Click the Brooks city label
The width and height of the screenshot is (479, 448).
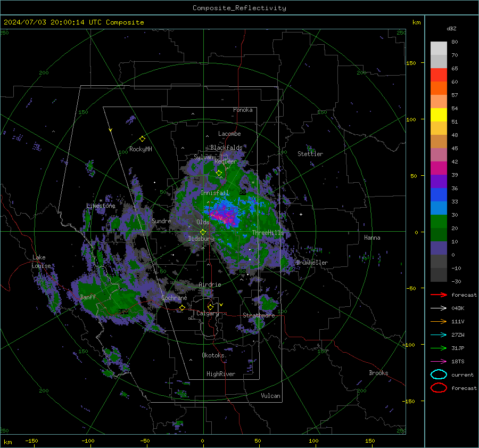(x=378, y=373)
